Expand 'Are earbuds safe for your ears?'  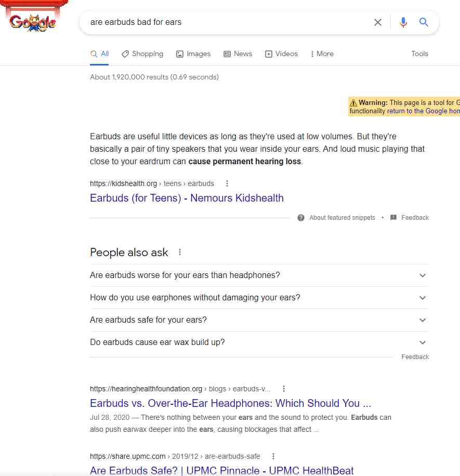[x=259, y=320]
